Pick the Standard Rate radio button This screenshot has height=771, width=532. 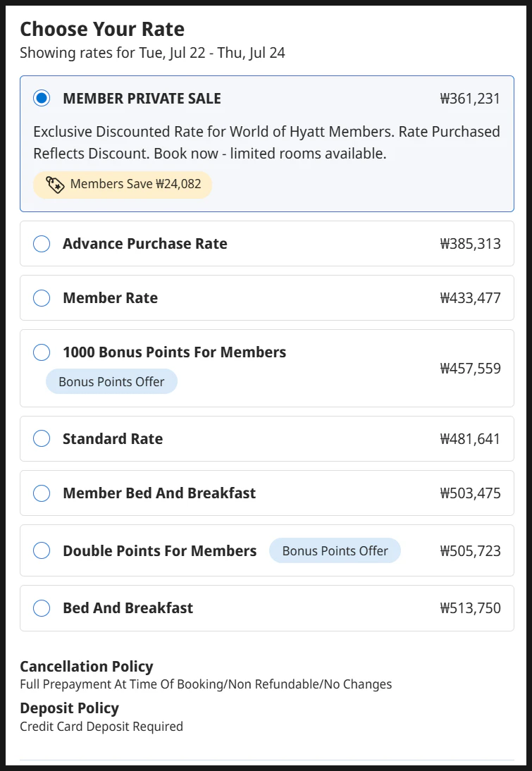pyautogui.click(x=42, y=438)
